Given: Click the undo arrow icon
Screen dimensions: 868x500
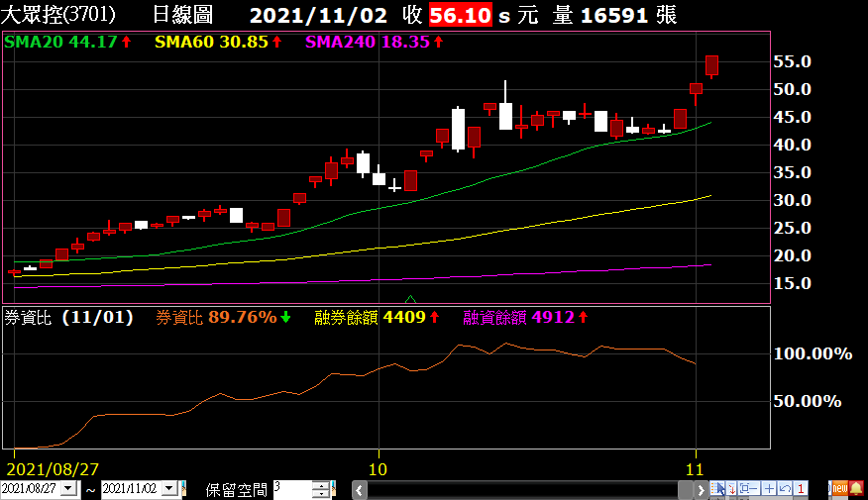Looking at the screenshot, I should tap(785, 488).
